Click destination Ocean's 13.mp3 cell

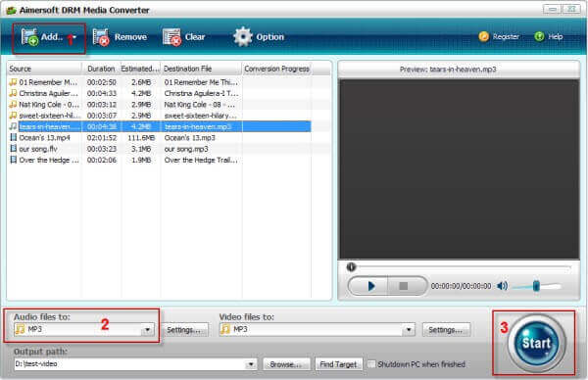(190, 137)
